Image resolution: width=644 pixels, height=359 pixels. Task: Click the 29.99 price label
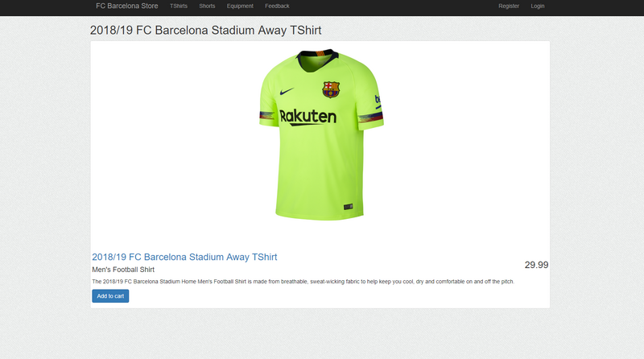click(x=536, y=265)
